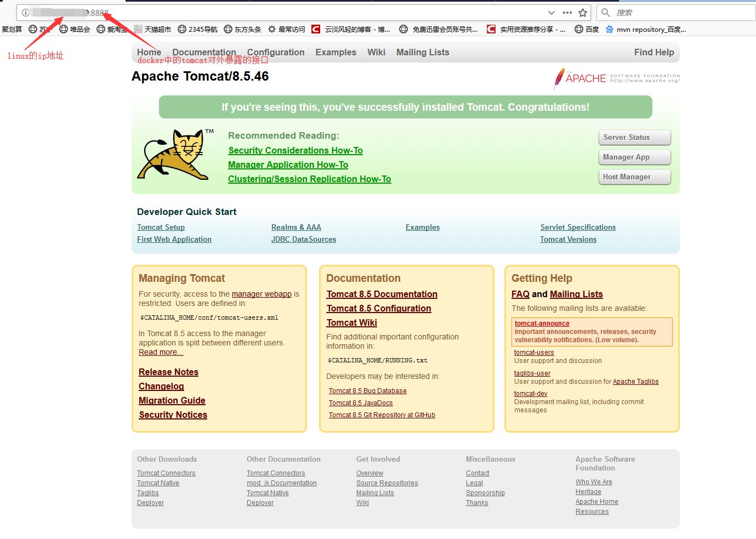Bookmark this page with the star icon
Screen dimensions: 756x539
point(583,13)
